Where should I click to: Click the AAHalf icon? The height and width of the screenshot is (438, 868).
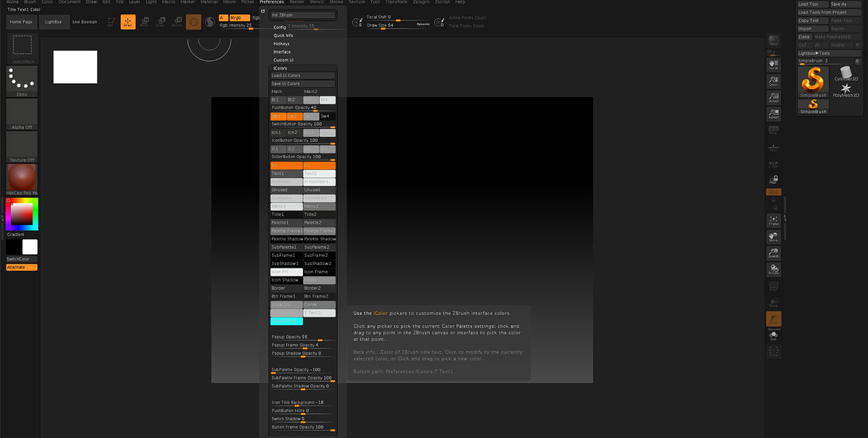click(773, 114)
